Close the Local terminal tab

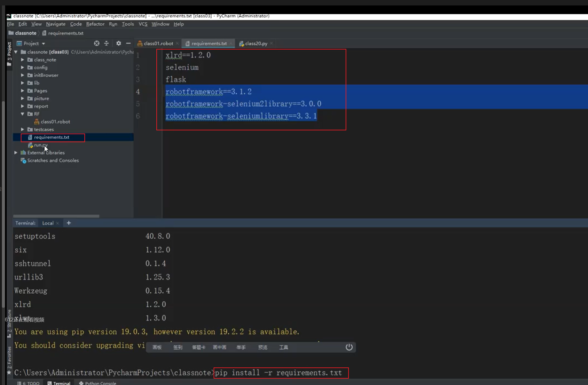(58, 223)
